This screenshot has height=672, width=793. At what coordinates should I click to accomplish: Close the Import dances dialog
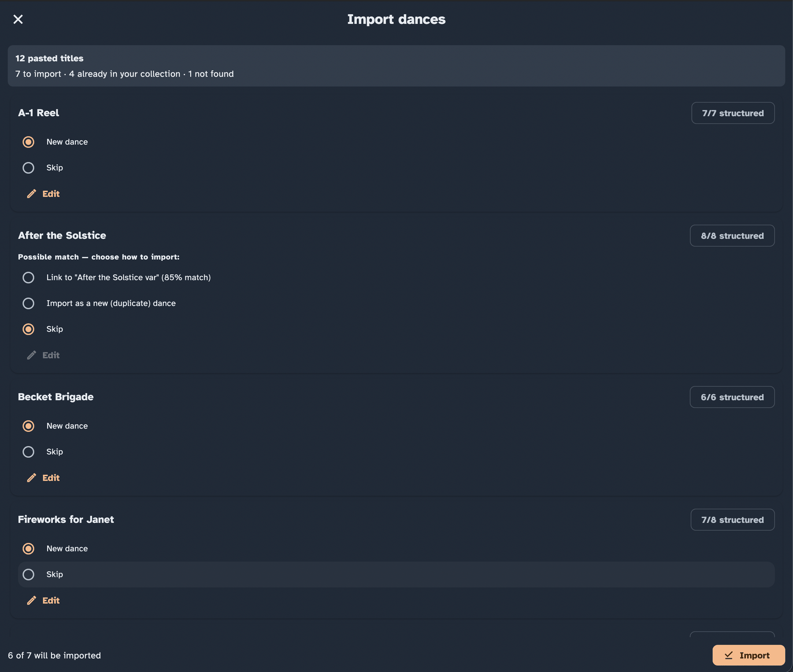coord(18,19)
